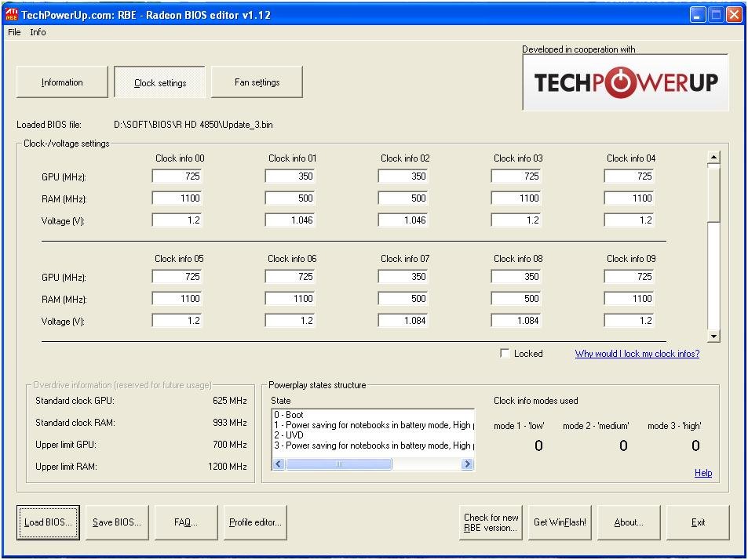
Task: Edit Clock info 08 GPU MHz field
Action: [x=516, y=276]
